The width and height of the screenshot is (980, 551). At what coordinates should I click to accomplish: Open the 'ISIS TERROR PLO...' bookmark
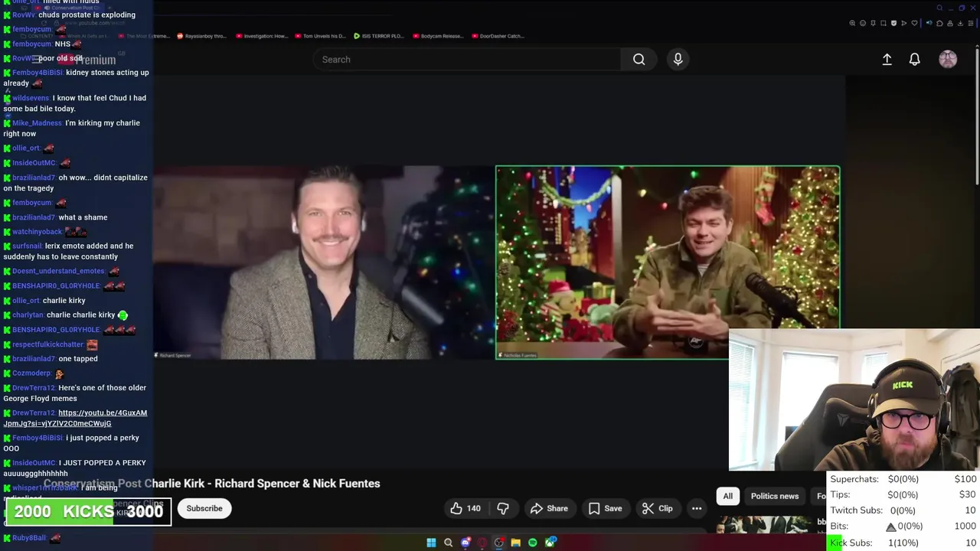tap(378, 36)
